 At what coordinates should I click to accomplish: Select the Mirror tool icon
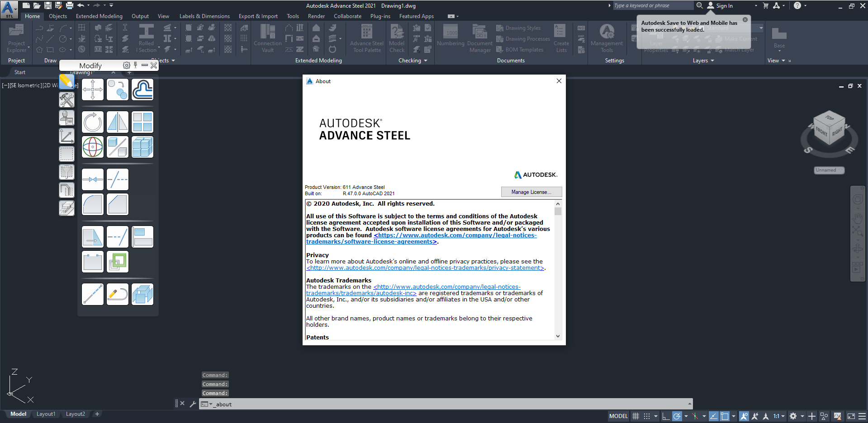click(118, 122)
